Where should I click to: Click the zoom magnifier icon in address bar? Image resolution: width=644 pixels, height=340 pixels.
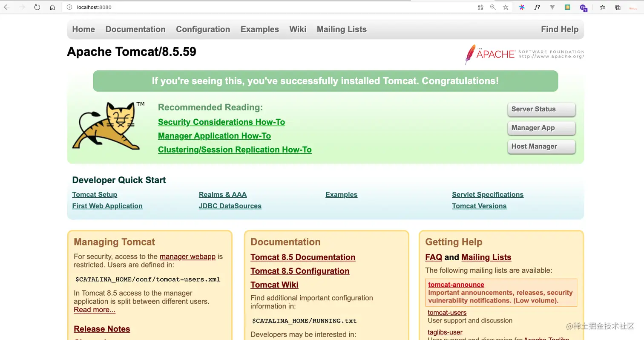pos(493,7)
